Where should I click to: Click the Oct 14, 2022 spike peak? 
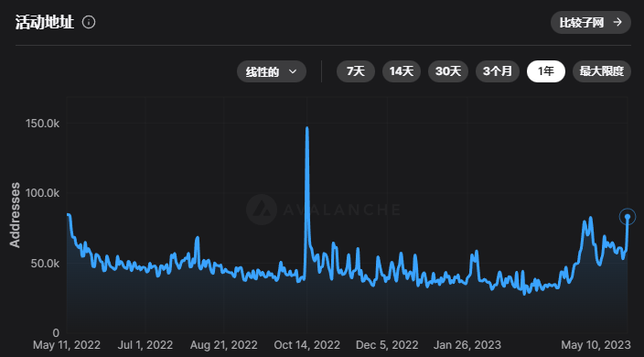pos(306,128)
